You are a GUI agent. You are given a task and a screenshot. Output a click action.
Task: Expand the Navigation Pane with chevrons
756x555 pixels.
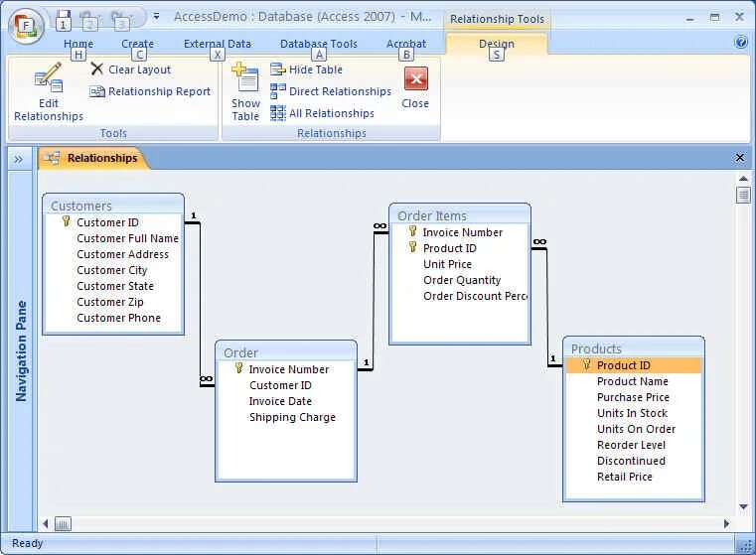18,159
